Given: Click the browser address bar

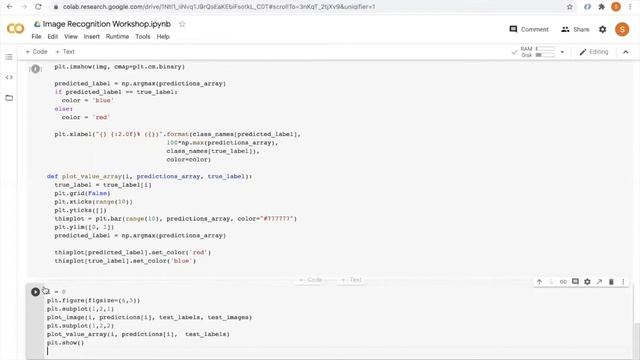Looking at the screenshot, I should pyautogui.click(x=310, y=7).
